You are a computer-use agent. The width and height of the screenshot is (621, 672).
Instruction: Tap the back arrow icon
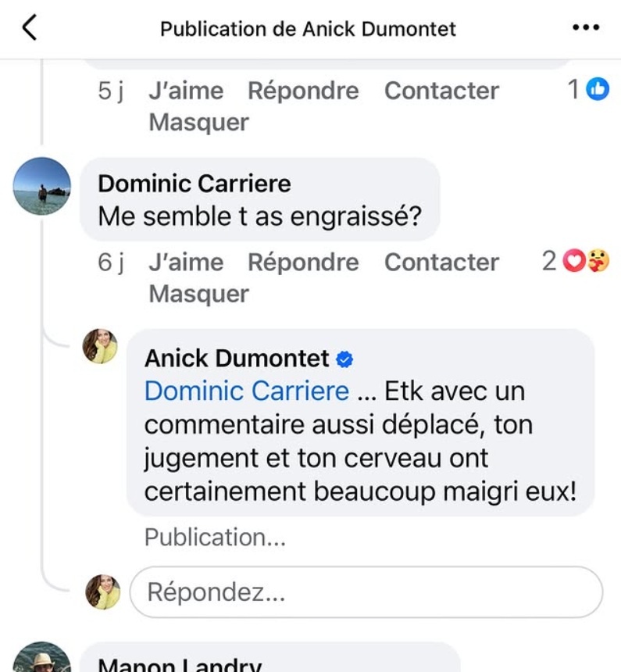click(30, 29)
